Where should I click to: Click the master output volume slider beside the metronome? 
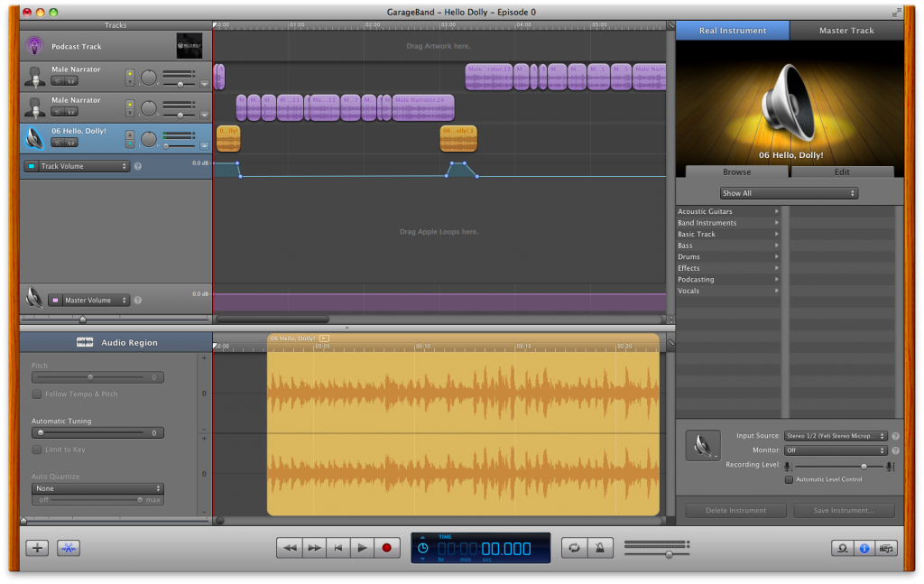coord(657,554)
